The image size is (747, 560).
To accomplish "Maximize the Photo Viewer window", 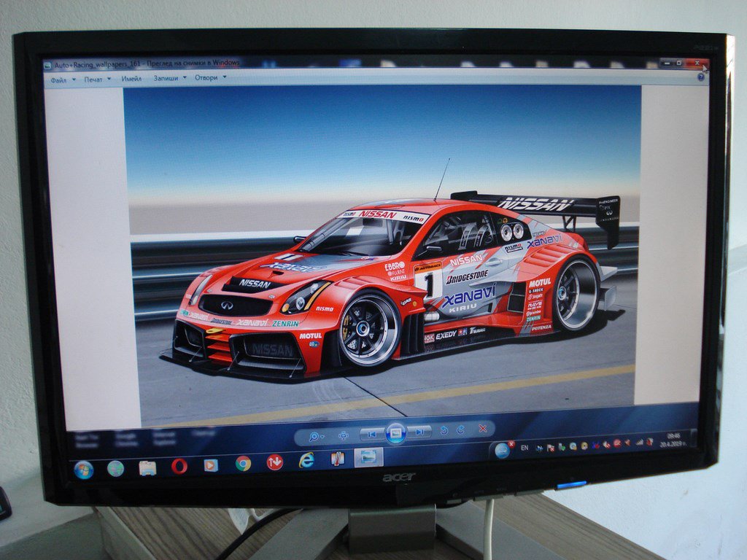I will [x=679, y=63].
